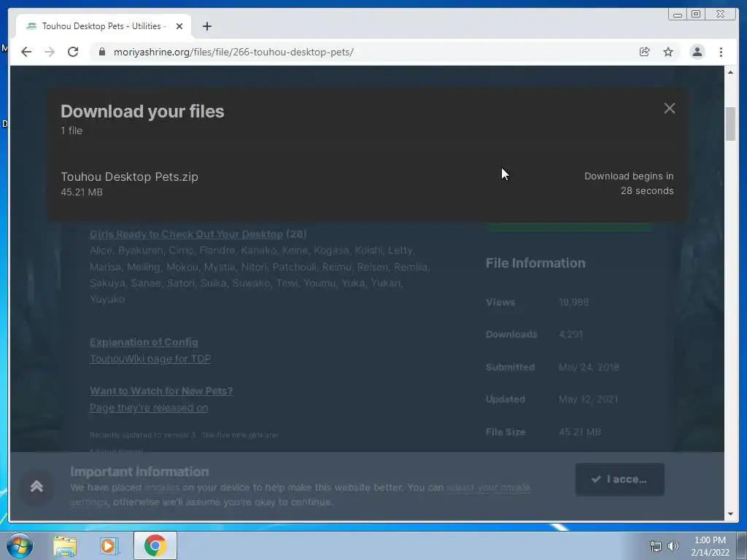Click the Download begins in countdown text
747x560 pixels.
(629, 183)
